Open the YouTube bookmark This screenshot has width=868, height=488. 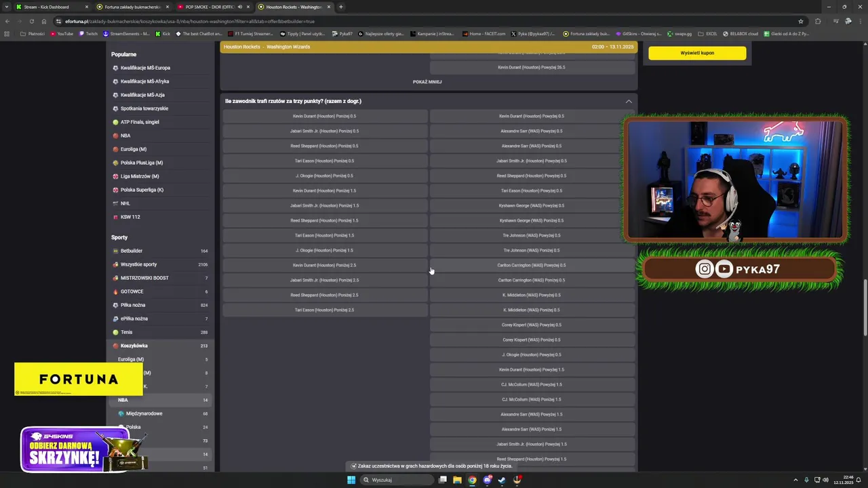click(x=62, y=33)
